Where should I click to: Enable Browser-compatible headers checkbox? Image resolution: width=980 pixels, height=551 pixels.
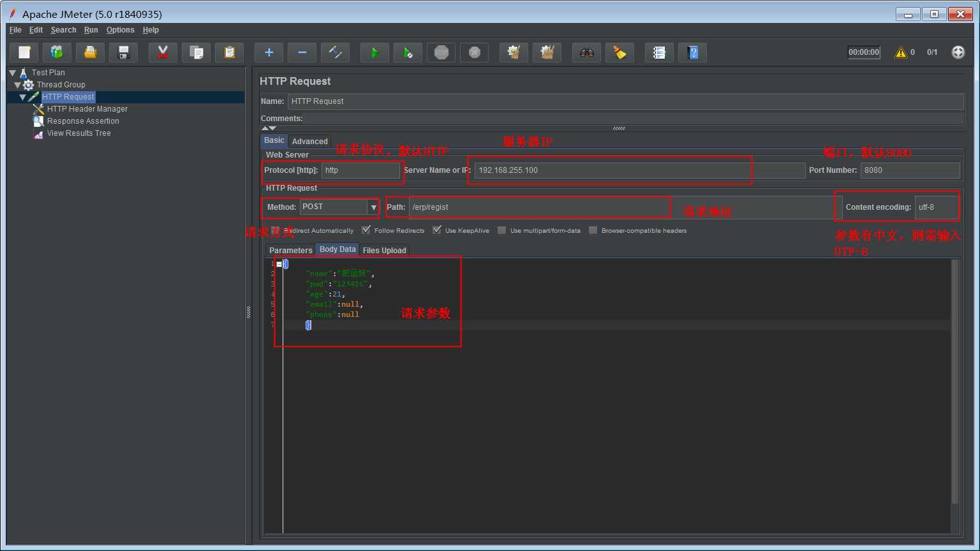tap(593, 230)
